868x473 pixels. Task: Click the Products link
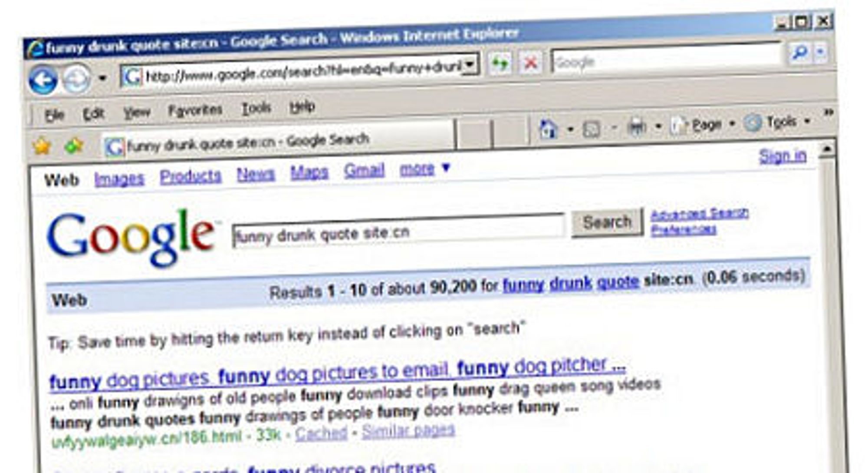point(191,176)
